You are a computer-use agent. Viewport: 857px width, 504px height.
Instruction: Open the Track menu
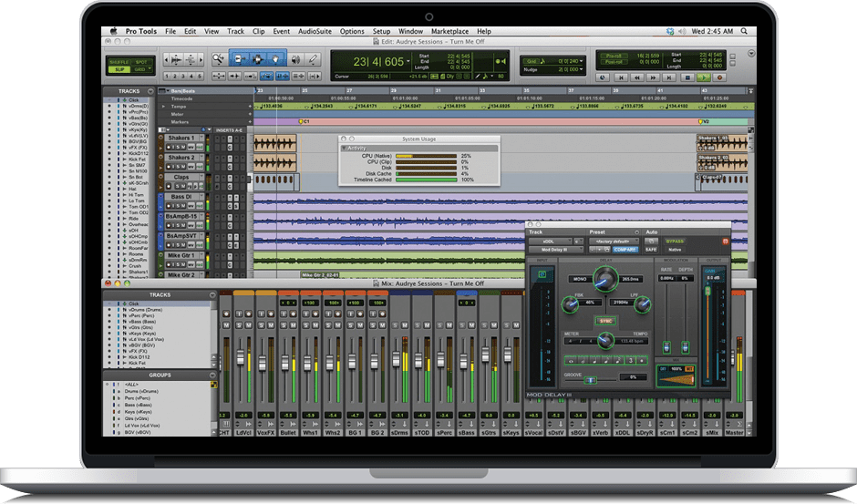pos(235,31)
